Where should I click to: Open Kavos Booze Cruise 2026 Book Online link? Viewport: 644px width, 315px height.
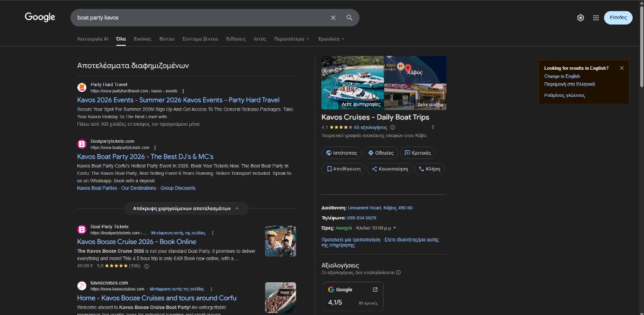click(136, 242)
